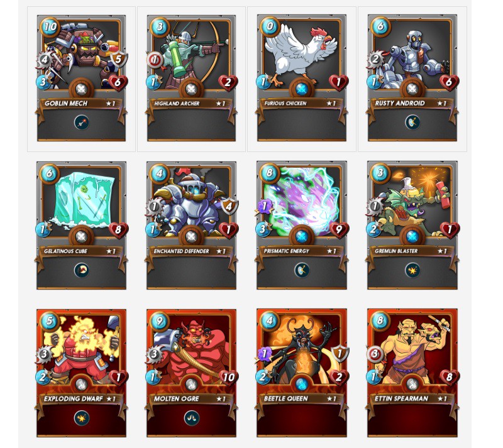Image resolution: width=503 pixels, height=448 pixels.
Task: Click Molten Ogre's ability icon
Action: 192,418
